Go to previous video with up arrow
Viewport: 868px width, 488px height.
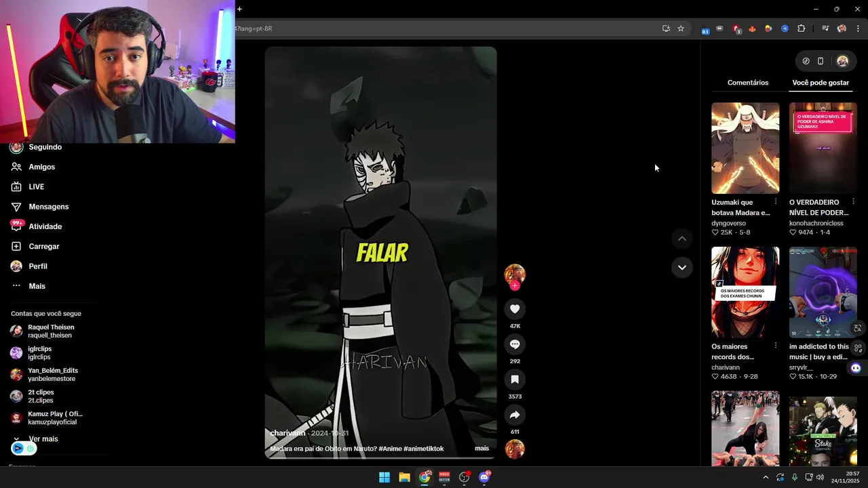pos(682,239)
